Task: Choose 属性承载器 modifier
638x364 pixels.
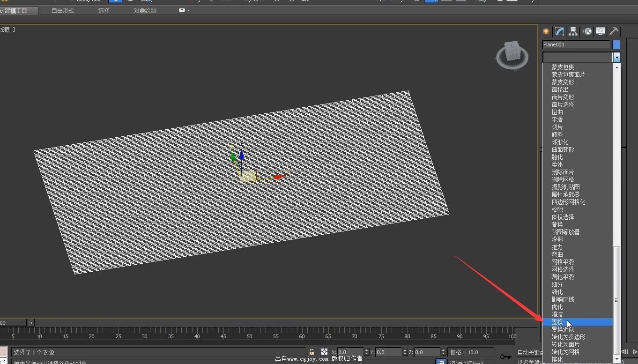Action: 578,194
